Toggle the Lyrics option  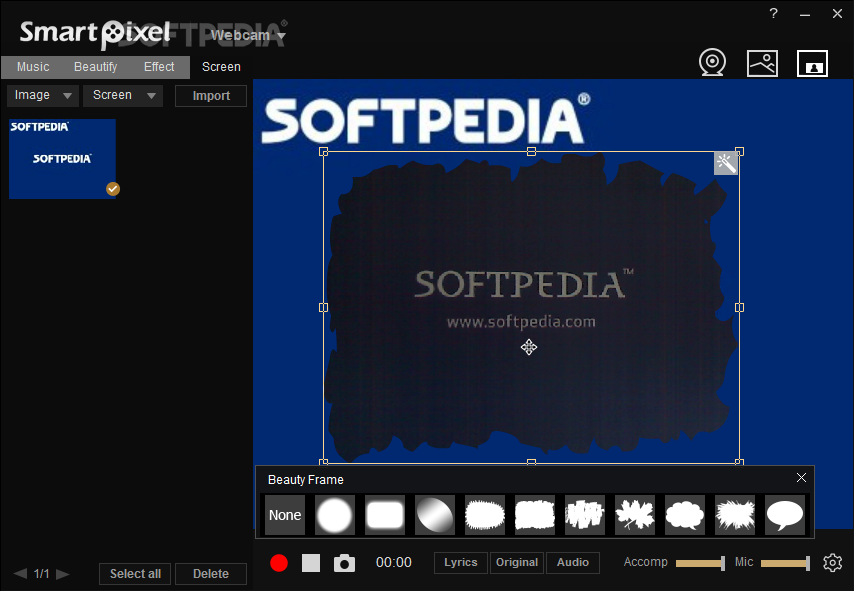460,563
